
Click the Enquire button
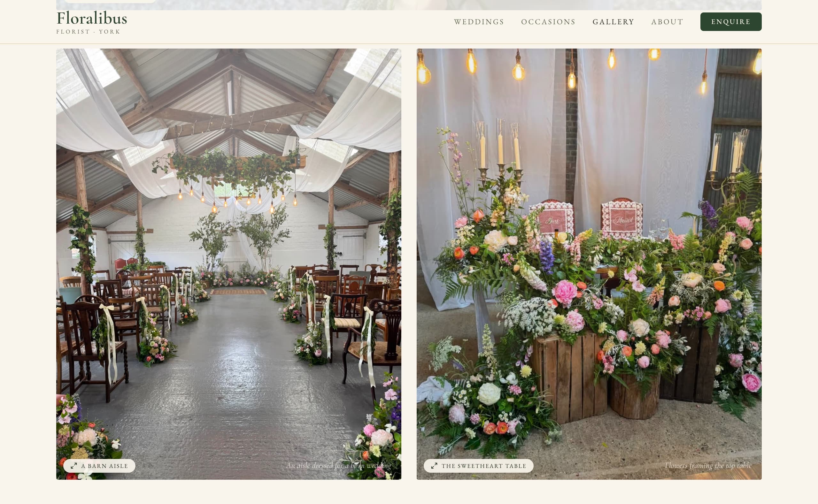731,22
